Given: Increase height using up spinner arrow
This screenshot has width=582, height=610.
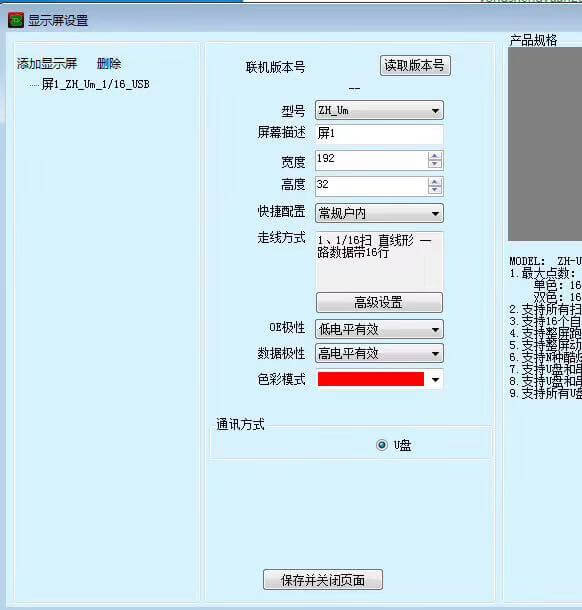Looking at the screenshot, I should tap(435, 182).
